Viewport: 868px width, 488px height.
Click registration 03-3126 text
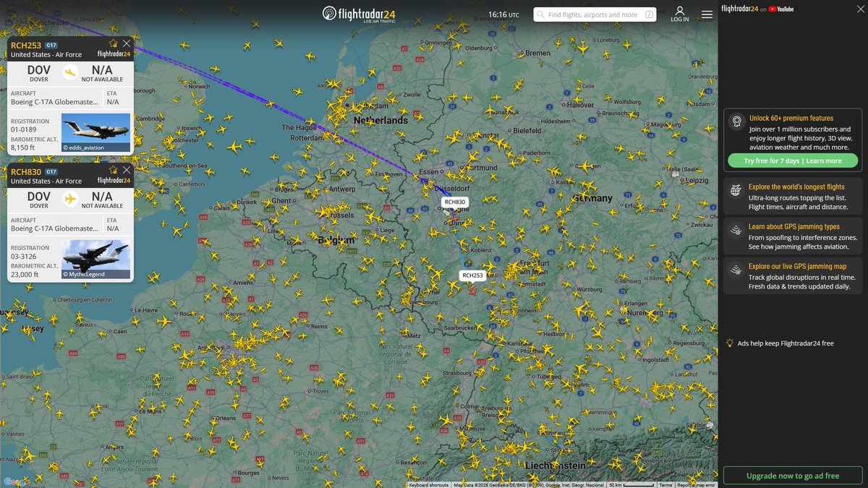[22, 257]
